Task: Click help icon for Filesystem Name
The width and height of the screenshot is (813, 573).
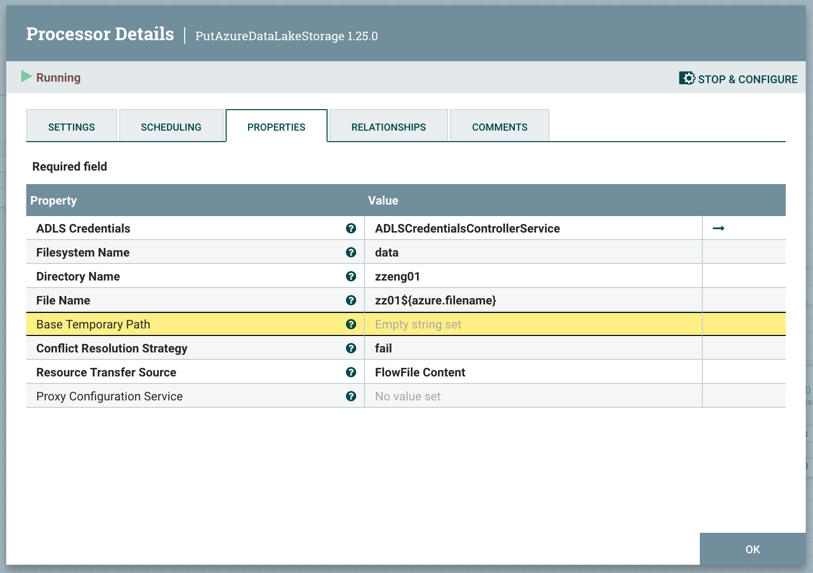Action: [351, 253]
